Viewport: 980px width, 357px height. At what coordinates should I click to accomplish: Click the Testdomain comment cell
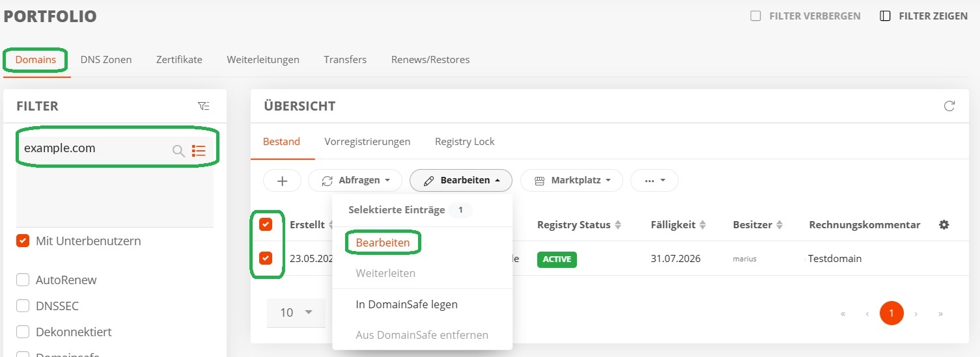[835, 259]
